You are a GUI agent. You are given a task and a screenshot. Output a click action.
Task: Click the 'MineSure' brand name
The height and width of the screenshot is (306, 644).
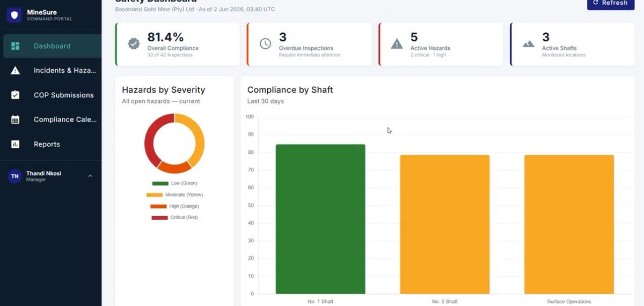[x=42, y=12]
